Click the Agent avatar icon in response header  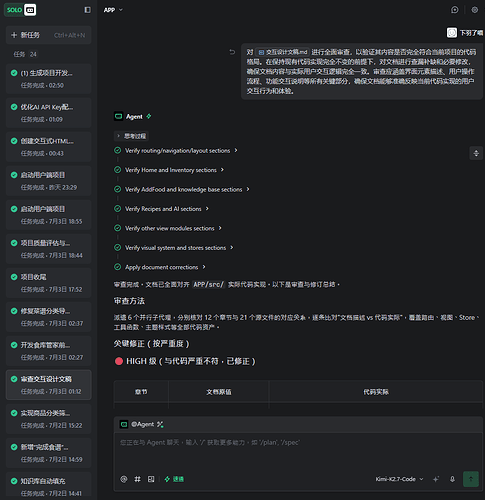click(118, 116)
